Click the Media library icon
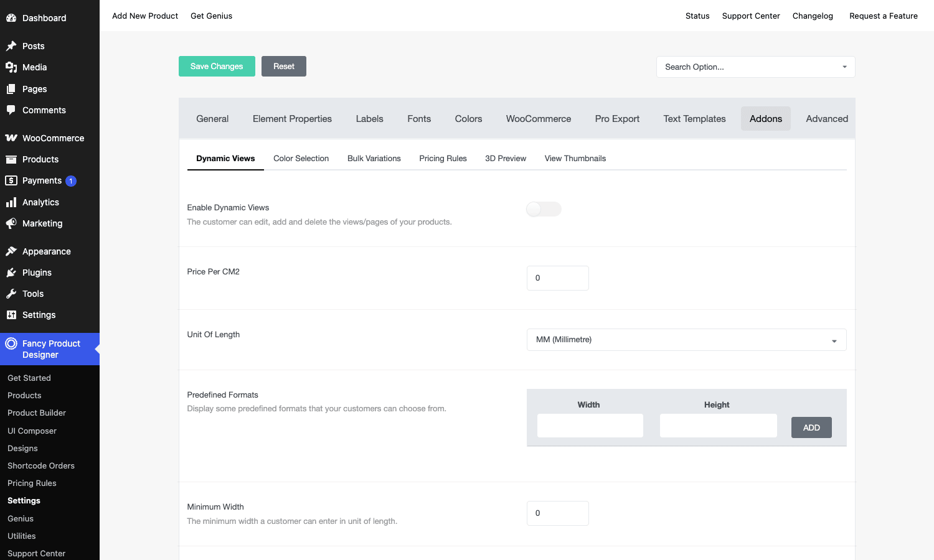The image size is (934, 560). [11, 67]
